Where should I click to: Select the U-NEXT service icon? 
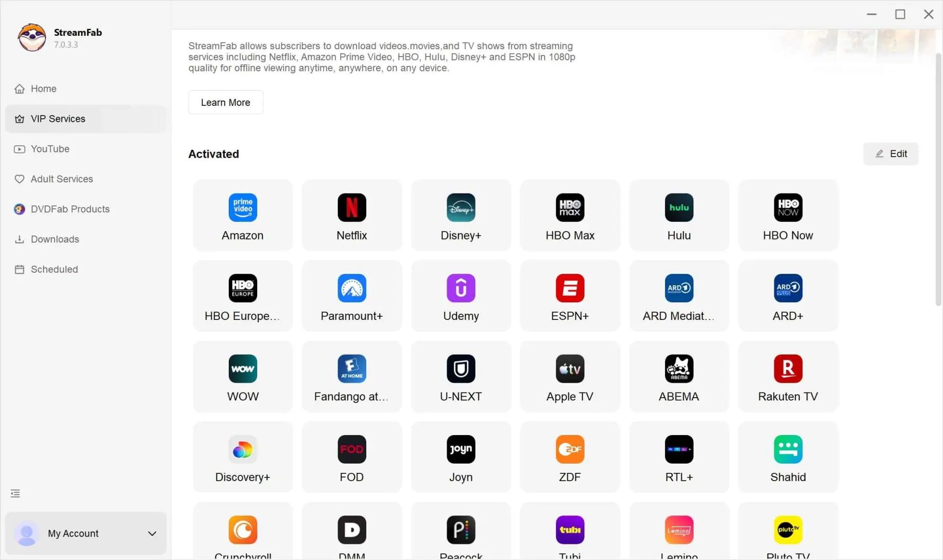(x=461, y=369)
